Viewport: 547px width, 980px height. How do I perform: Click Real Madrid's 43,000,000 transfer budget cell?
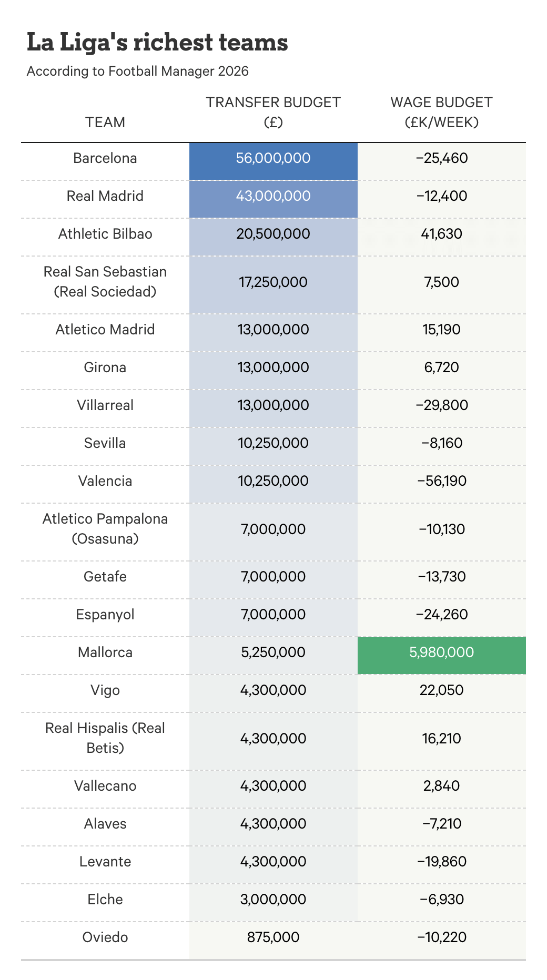coord(273,196)
